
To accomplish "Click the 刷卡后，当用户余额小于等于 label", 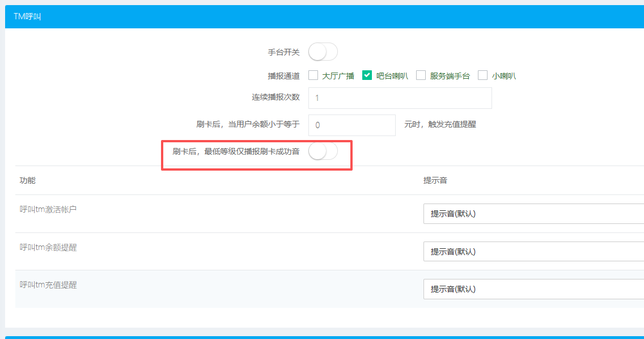I will (248, 124).
